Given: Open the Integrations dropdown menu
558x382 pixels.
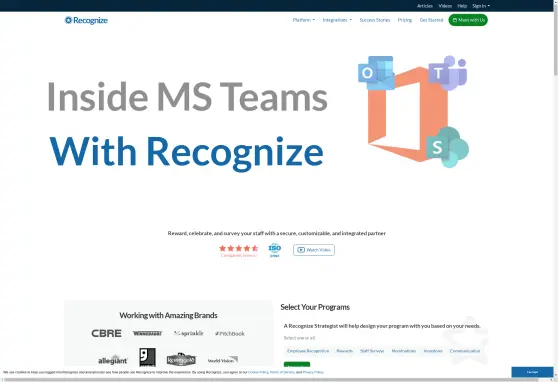Looking at the screenshot, I should 337,20.
